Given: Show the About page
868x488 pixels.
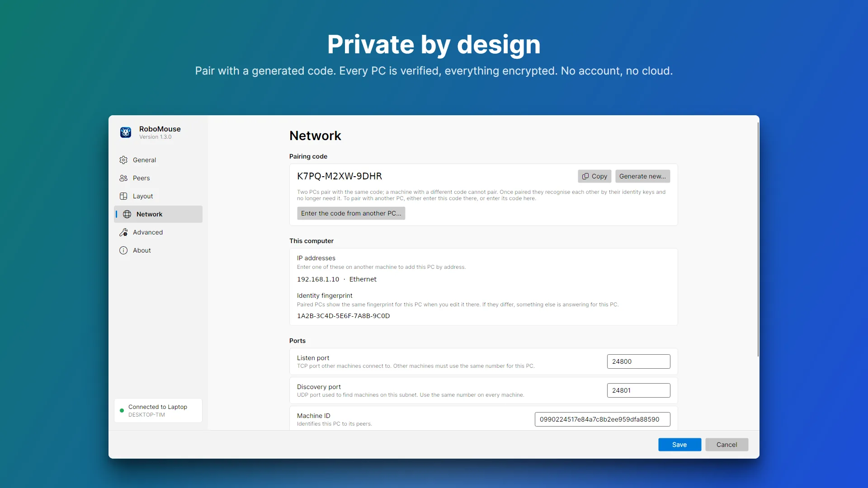Looking at the screenshot, I should pos(158,250).
